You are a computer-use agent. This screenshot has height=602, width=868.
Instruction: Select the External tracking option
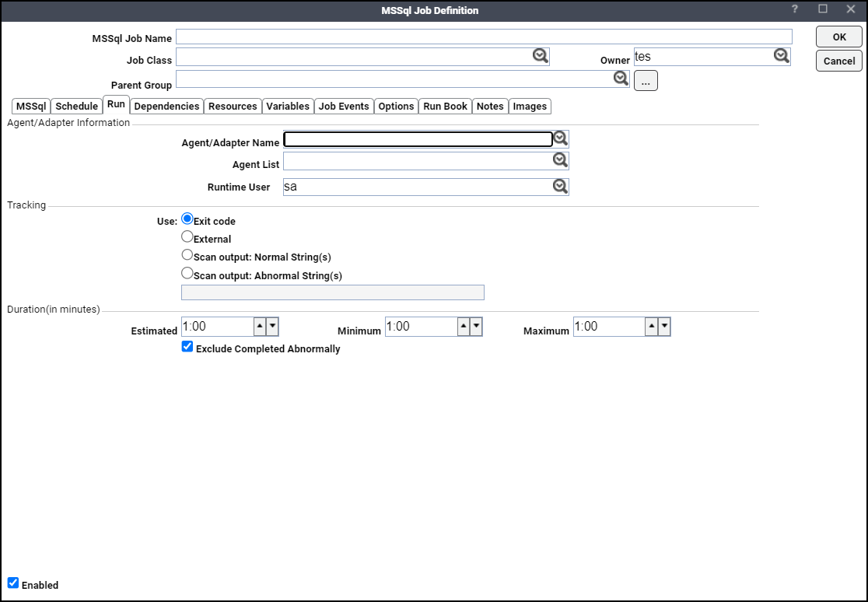click(187, 236)
